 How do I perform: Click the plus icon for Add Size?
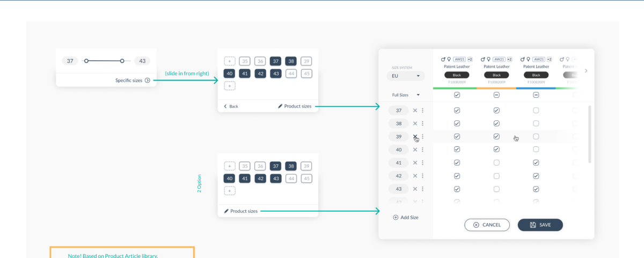point(396,218)
